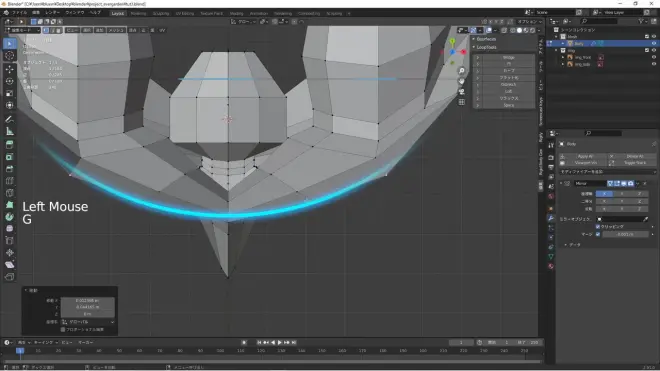The height and width of the screenshot is (371, 660).
Task: Switch to the UV Editing workspace tab
Action: [185, 13]
